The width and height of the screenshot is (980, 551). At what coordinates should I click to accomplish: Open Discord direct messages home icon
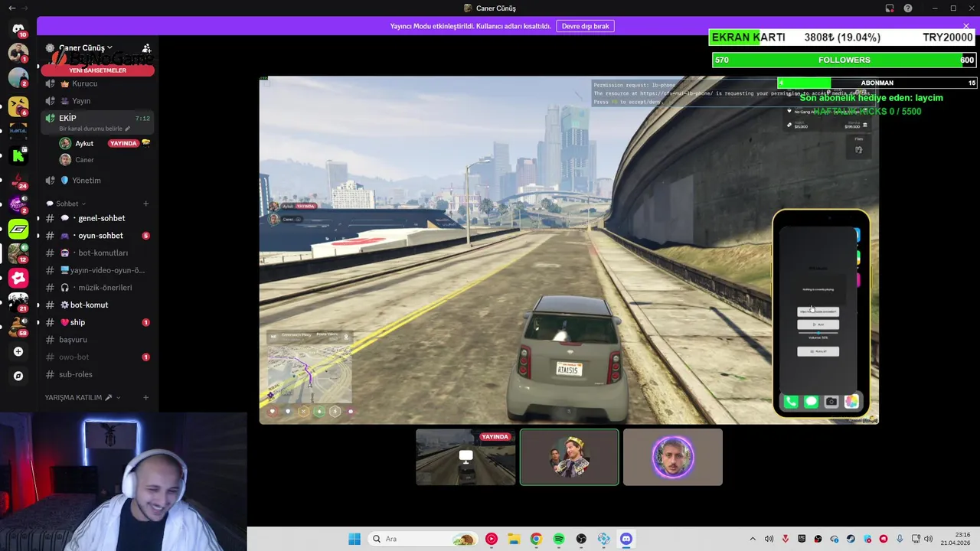point(18,29)
